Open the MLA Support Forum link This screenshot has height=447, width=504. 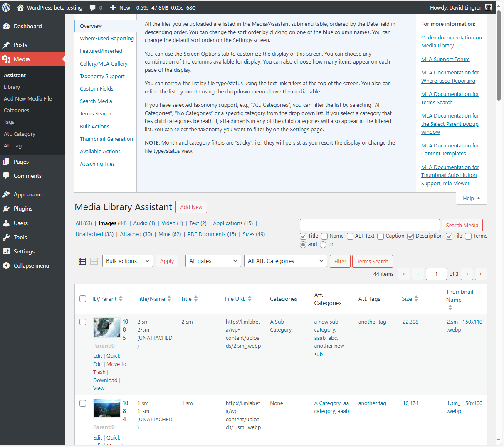click(x=445, y=59)
